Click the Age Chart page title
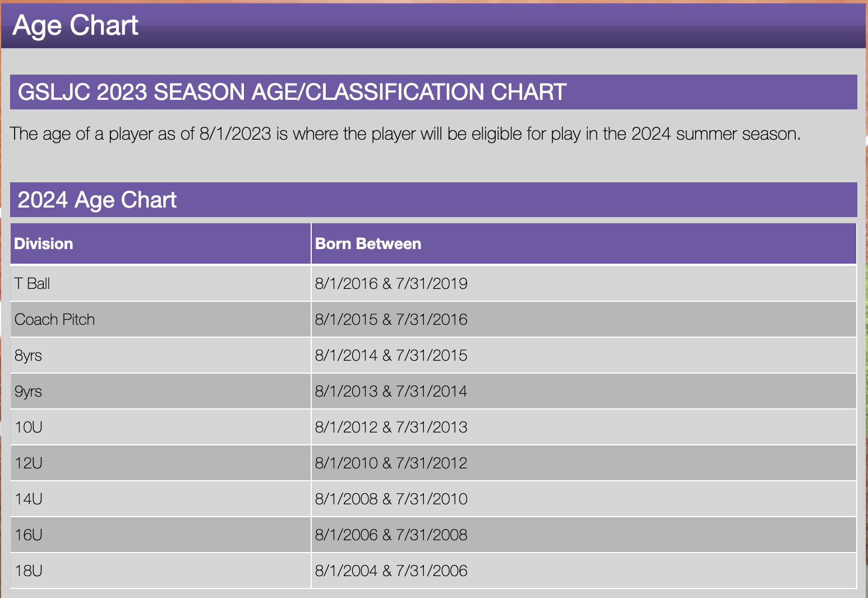This screenshot has height=598, width=868. click(75, 26)
